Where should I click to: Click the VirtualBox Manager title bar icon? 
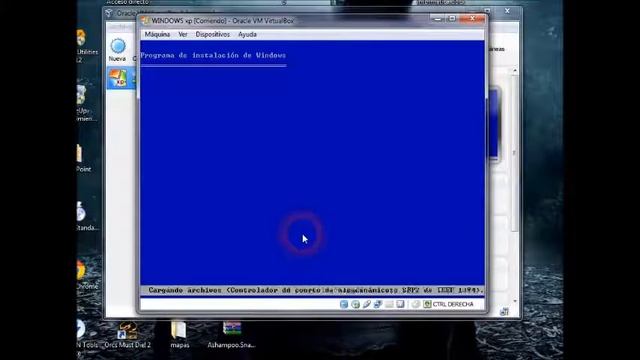(109, 13)
